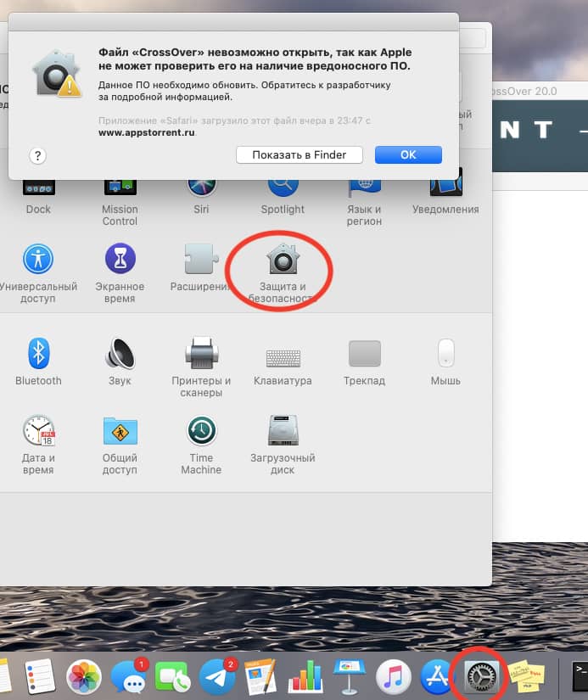
Task: Open Принтеры и сканеры preferences
Action: pos(201,367)
